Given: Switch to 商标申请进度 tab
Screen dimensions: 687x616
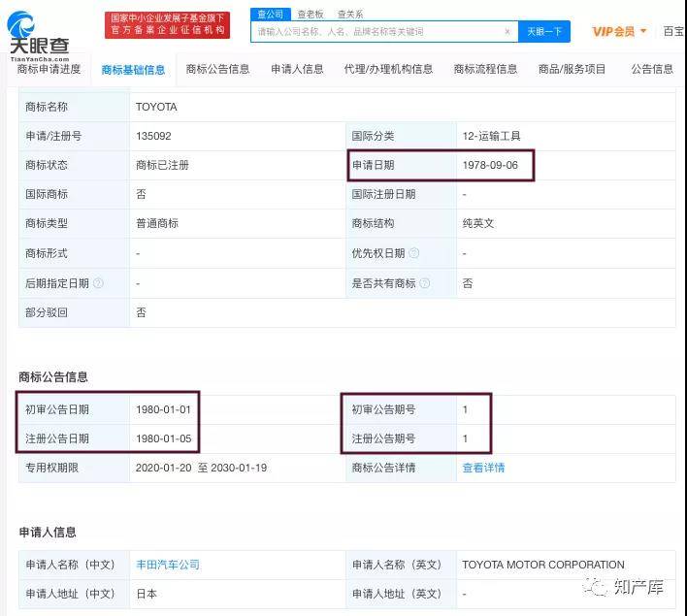Looking at the screenshot, I should pos(49,69).
